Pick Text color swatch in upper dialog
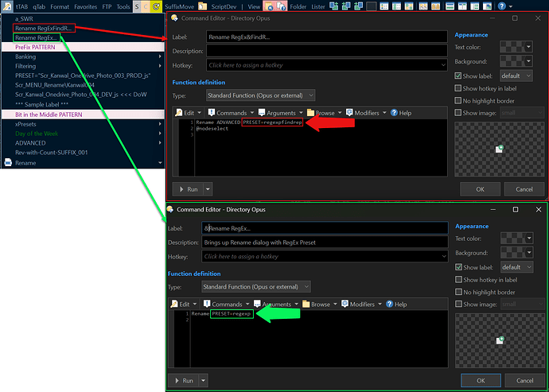 click(510, 46)
